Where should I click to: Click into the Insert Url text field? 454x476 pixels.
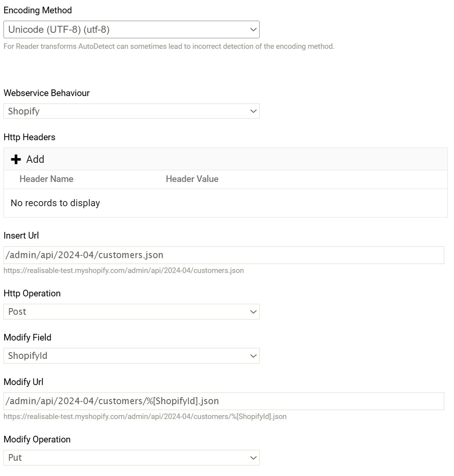click(x=223, y=255)
